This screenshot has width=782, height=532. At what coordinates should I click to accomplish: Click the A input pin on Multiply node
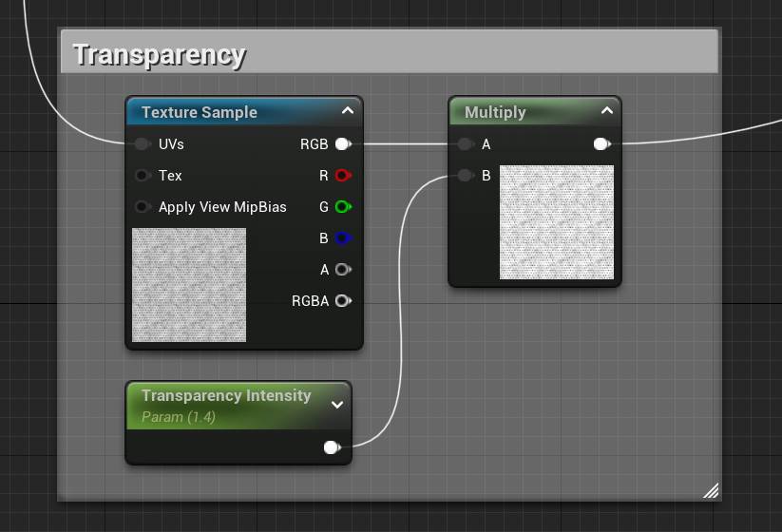pyautogui.click(x=466, y=144)
